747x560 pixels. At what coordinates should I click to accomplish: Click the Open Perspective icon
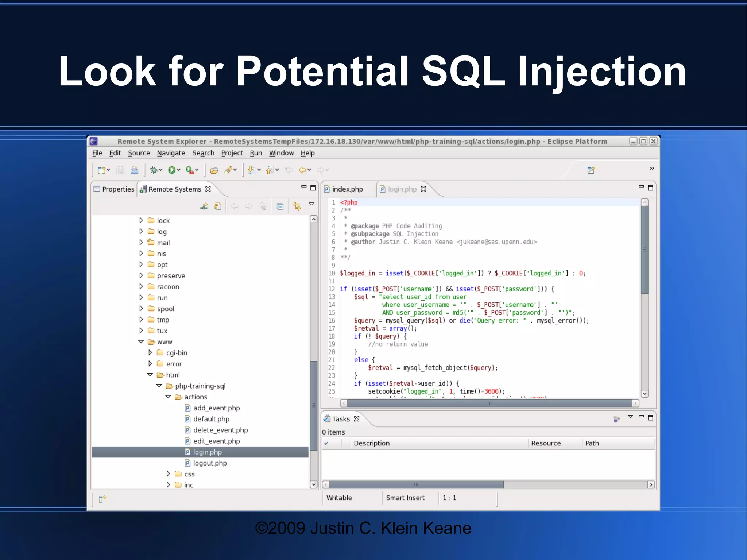click(591, 170)
